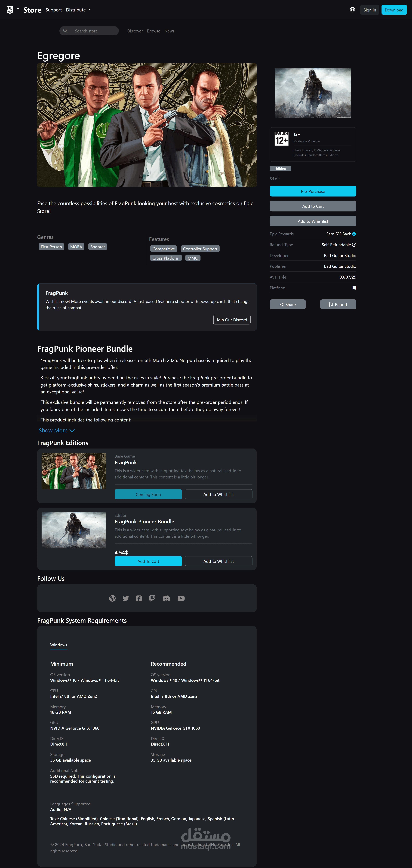The width and height of the screenshot is (412, 868).
Task: Click the Windows platform icon
Action: coord(354,288)
